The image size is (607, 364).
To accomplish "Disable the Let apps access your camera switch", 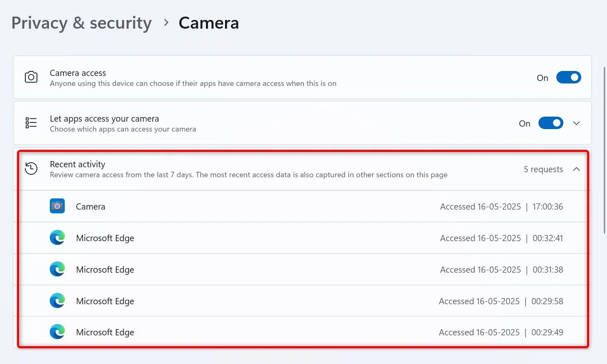I will (551, 123).
